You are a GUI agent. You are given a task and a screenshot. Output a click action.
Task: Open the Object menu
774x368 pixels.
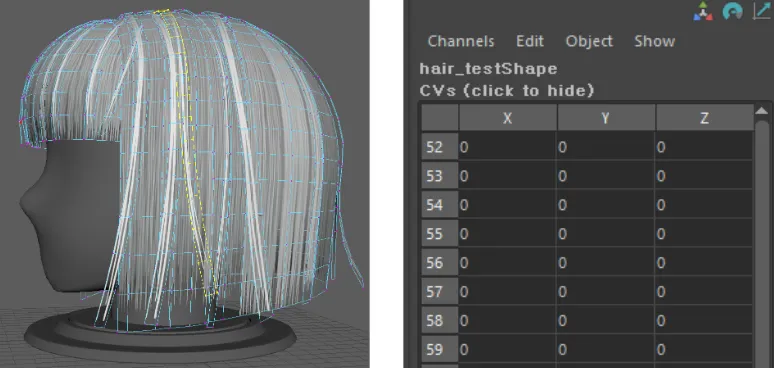(x=589, y=41)
